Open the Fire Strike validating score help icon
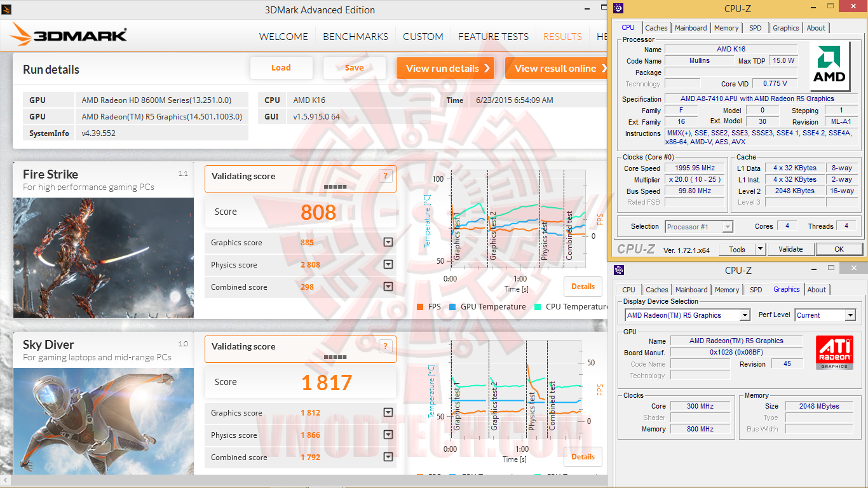Screen dimensions: 868x488 384,177
